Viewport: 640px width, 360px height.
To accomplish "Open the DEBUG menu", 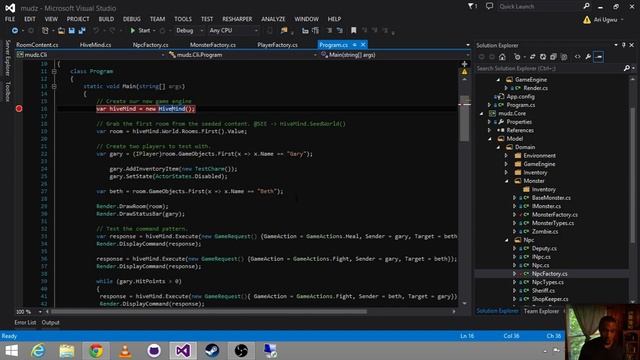I will coord(131,19).
